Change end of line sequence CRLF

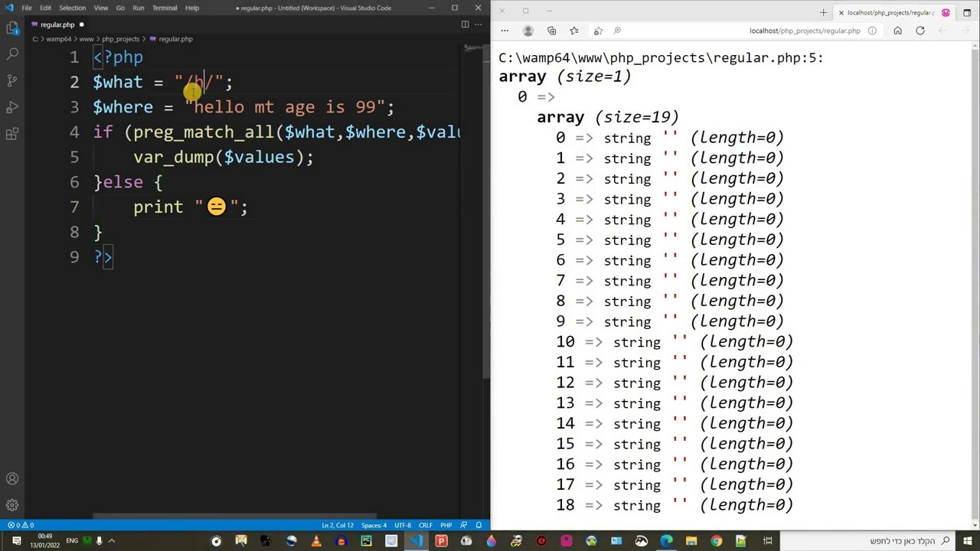click(425, 525)
